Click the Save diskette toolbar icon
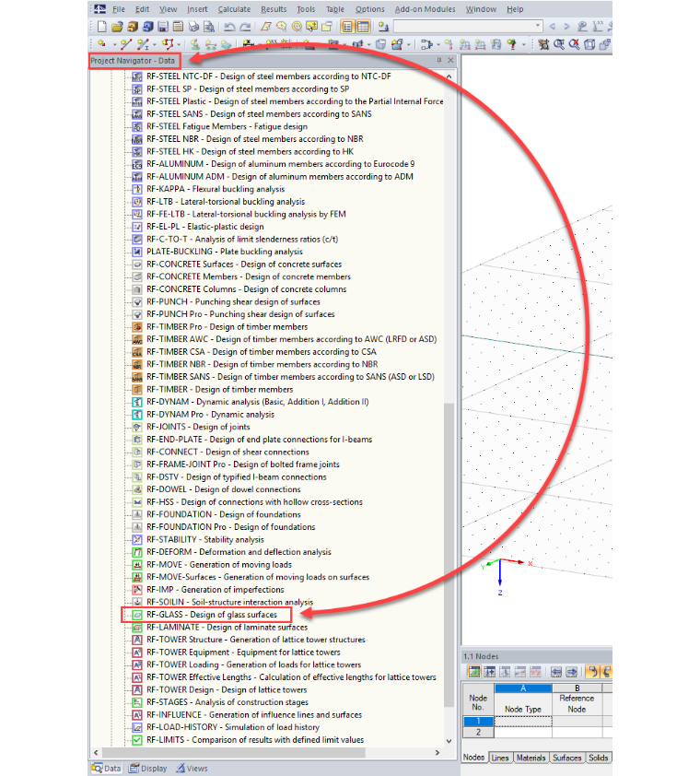The image size is (700, 776). click(163, 26)
